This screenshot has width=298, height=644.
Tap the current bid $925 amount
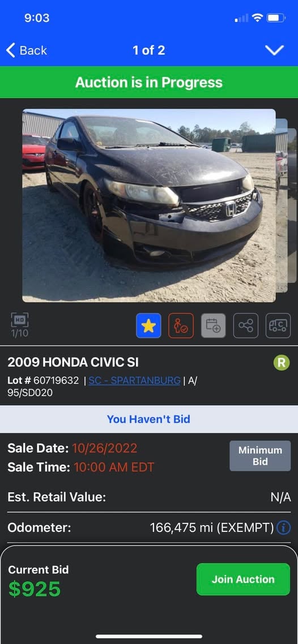click(35, 589)
